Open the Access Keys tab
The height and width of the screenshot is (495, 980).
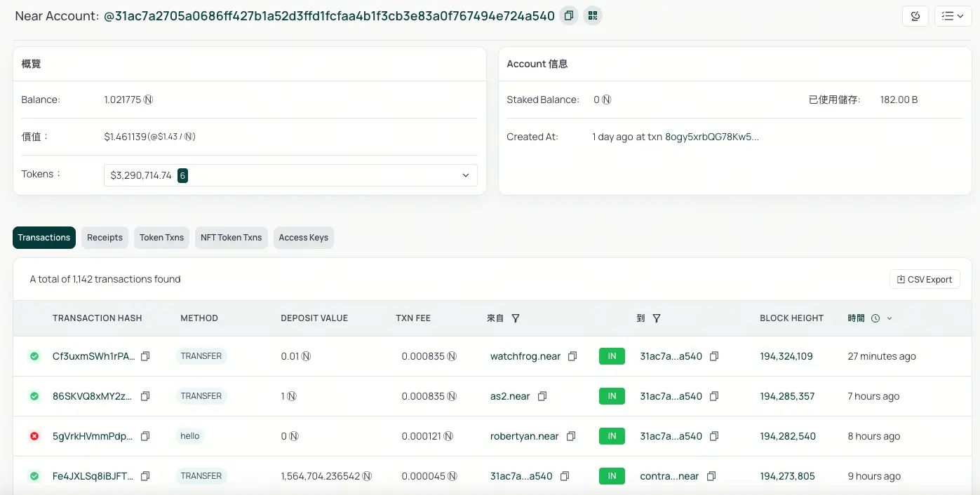pos(303,238)
